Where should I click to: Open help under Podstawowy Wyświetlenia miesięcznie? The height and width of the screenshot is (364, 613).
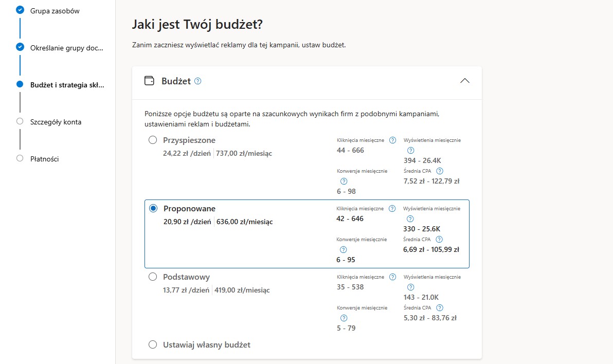pos(410,287)
